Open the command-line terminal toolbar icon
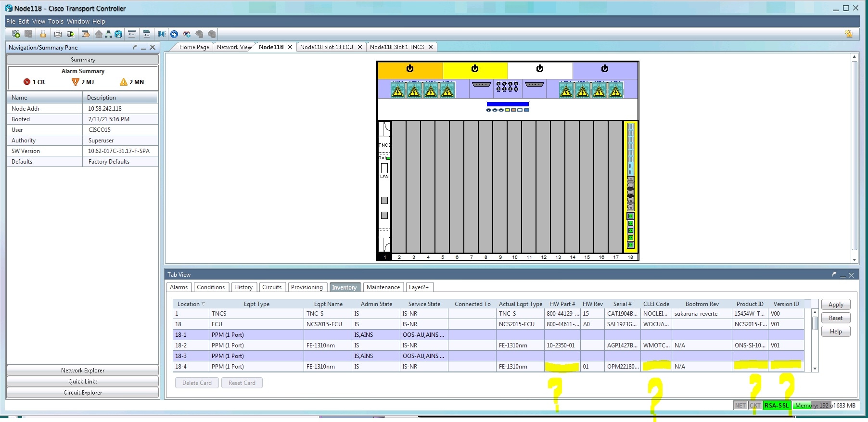The image size is (868, 422). tap(132, 34)
